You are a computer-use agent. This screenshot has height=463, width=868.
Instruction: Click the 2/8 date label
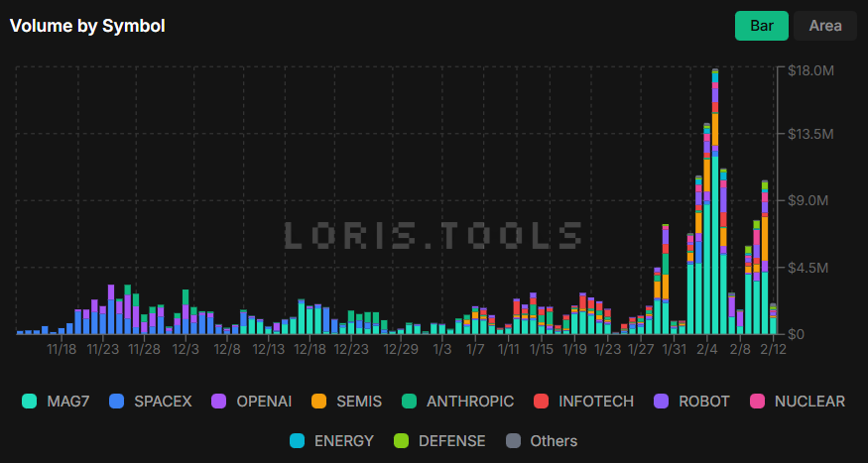click(741, 349)
